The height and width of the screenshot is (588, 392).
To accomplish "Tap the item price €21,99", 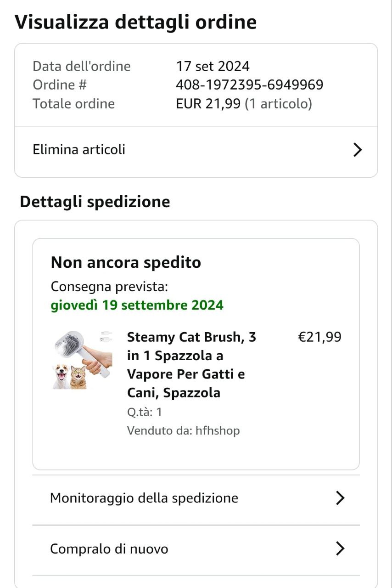I will [x=320, y=337].
